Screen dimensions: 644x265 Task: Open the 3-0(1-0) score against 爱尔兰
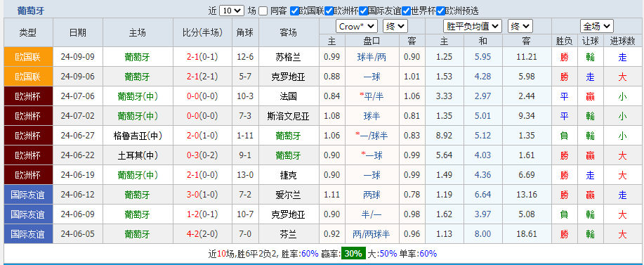[x=202, y=195]
